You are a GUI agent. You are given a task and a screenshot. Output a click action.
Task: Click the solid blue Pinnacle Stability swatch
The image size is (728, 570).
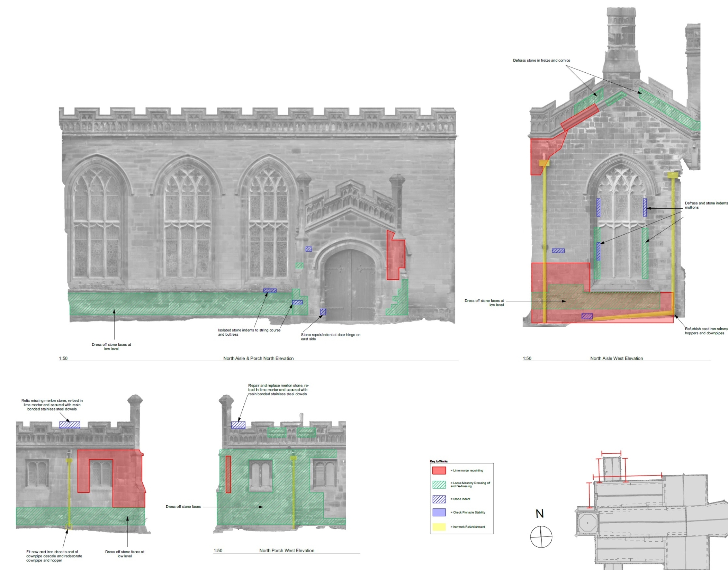coord(439,512)
